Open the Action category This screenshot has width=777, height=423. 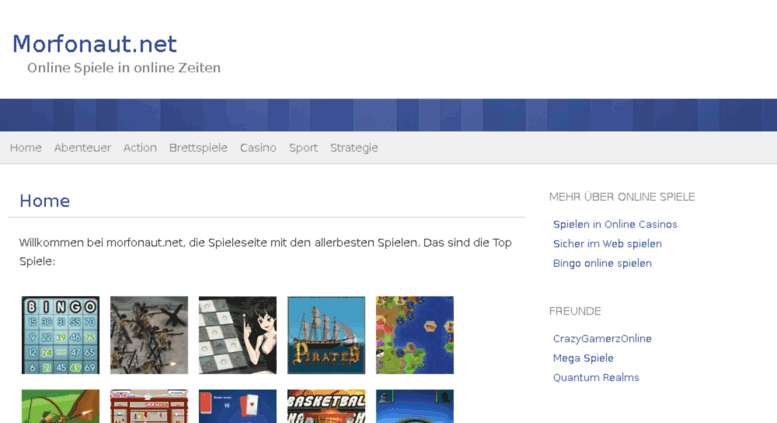click(x=140, y=148)
